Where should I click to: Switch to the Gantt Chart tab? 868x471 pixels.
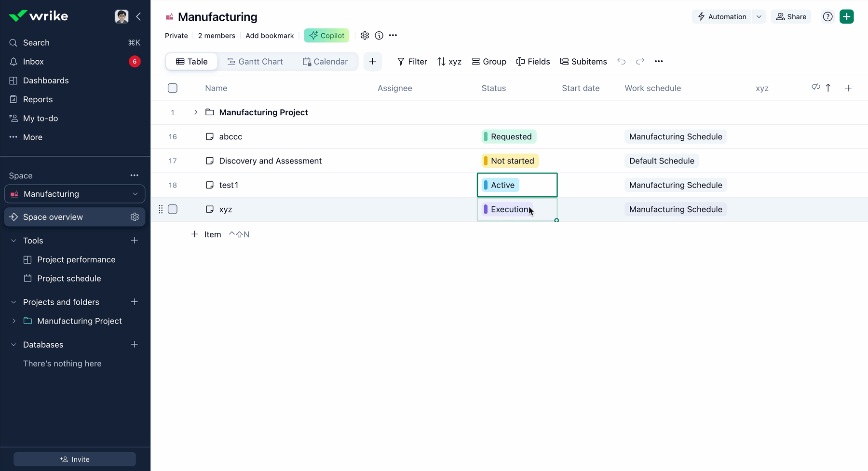(x=255, y=61)
